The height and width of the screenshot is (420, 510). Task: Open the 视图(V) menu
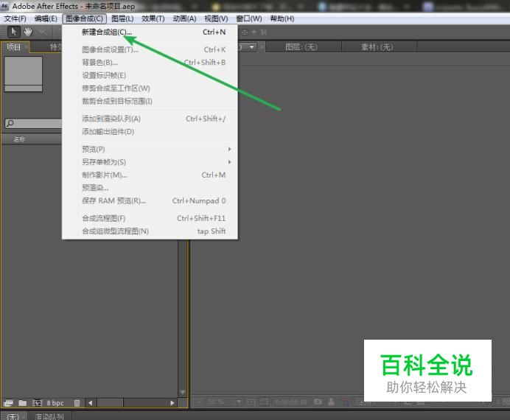coord(216,19)
